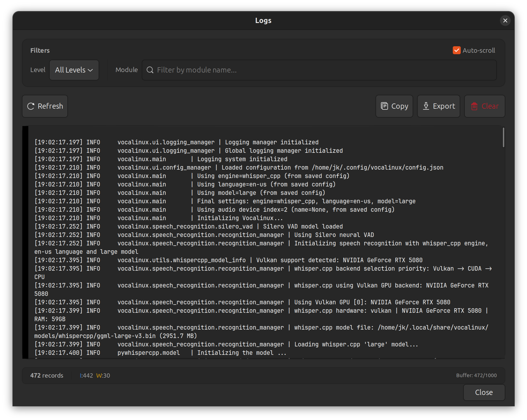Click the 'backend selection priority' log line
This screenshot has width=527, height=420.
pyautogui.click(x=263, y=273)
